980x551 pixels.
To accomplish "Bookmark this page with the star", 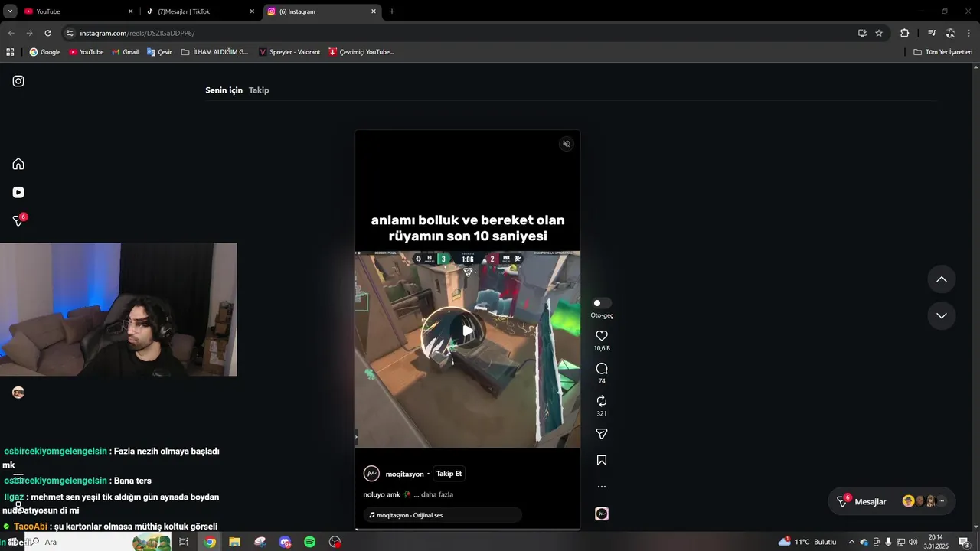I will click(x=879, y=33).
